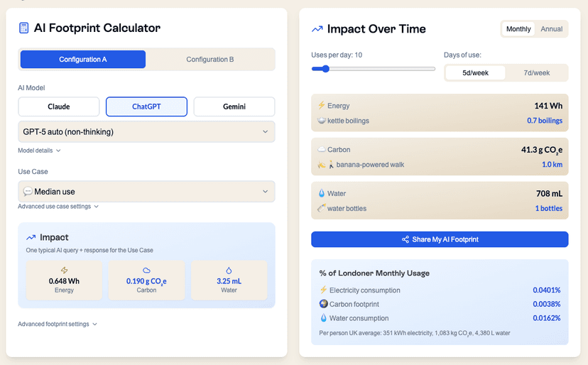This screenshot has width=588, height=365.
Task: Select the 5d/week usage option
Action: (x=475, y=73)
